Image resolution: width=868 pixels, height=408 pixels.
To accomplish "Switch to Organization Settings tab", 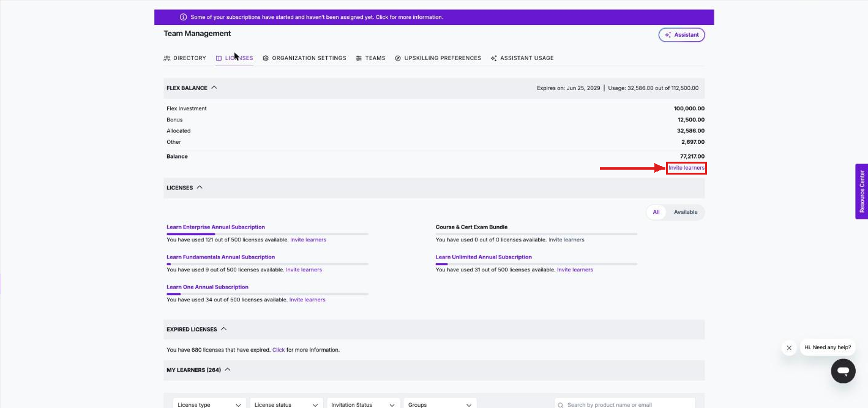I will pos(304,58).
